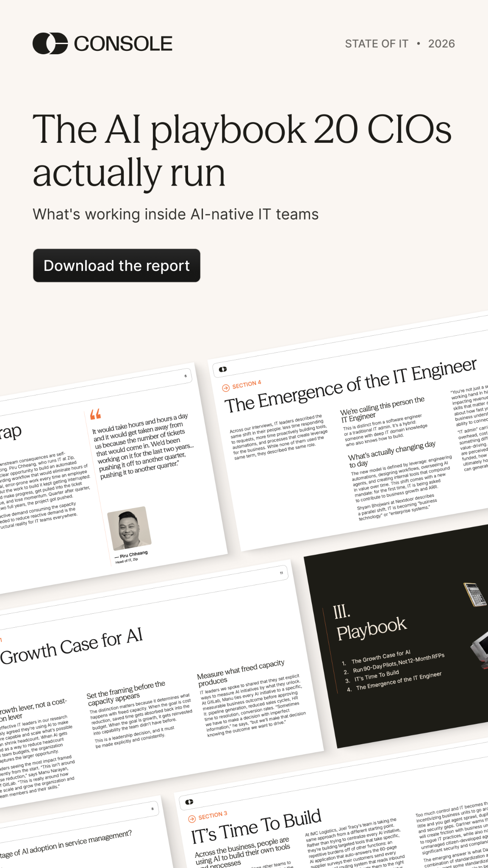Click the orange arrow icon beside SECTION 4
Screen dimensions: 488x868
coord(226,387)
